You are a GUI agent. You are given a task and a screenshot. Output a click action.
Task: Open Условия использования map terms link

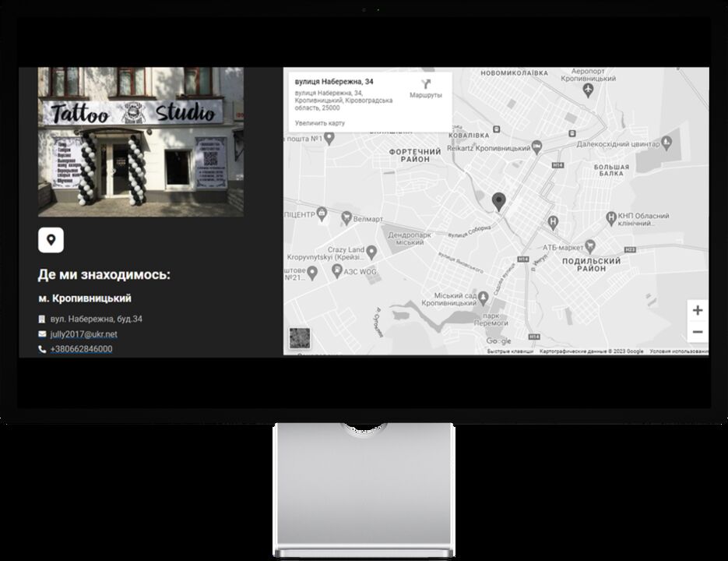point(679,351)
